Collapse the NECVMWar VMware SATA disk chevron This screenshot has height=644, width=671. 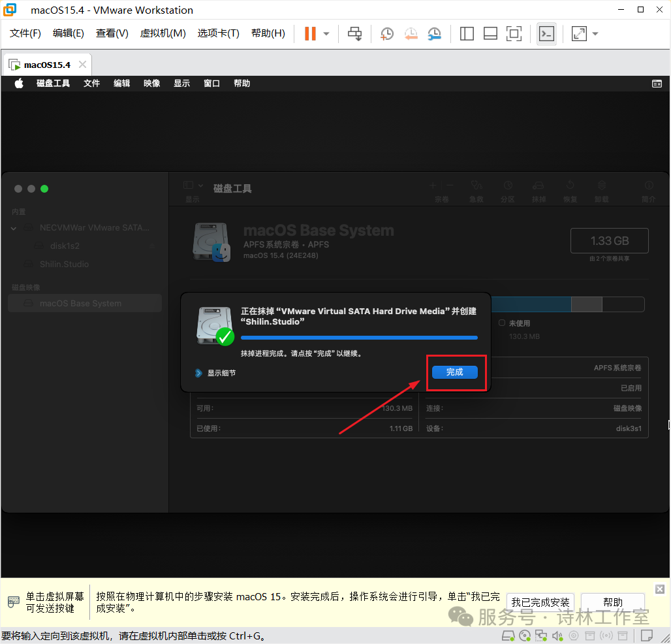pyautogui.click(x=14, y=228)
